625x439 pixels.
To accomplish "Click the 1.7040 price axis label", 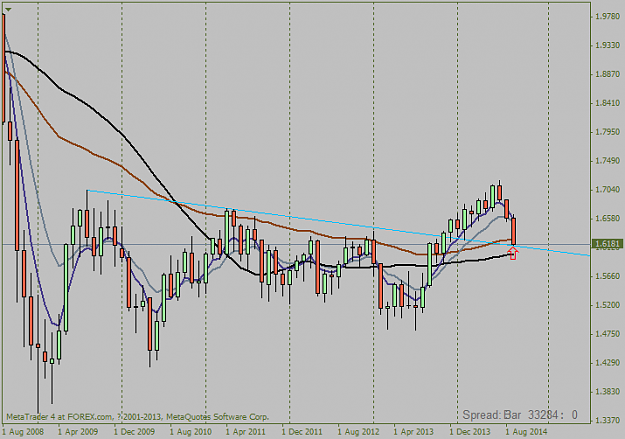I will [x=608, y=190].
